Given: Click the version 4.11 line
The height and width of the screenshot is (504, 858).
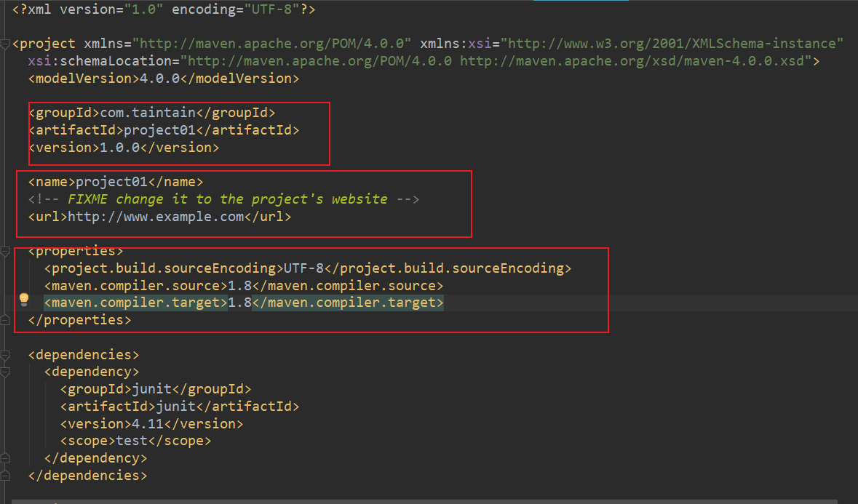Looking at the screenshot, I should click(151, 424).
